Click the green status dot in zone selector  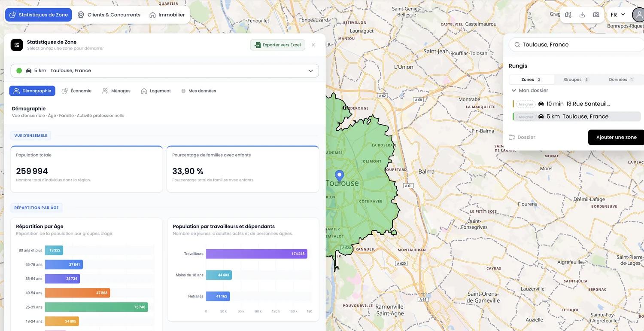(19, 70)
